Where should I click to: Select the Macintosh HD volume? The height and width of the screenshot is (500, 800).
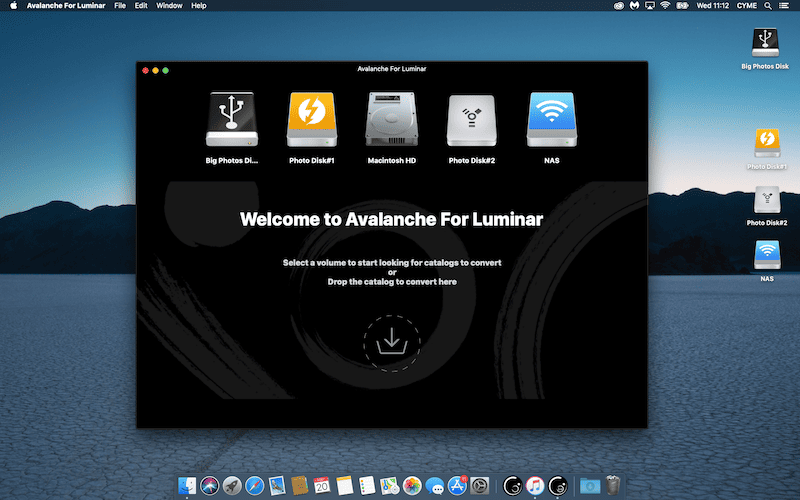pyautogui.click(x=392, y=119)
